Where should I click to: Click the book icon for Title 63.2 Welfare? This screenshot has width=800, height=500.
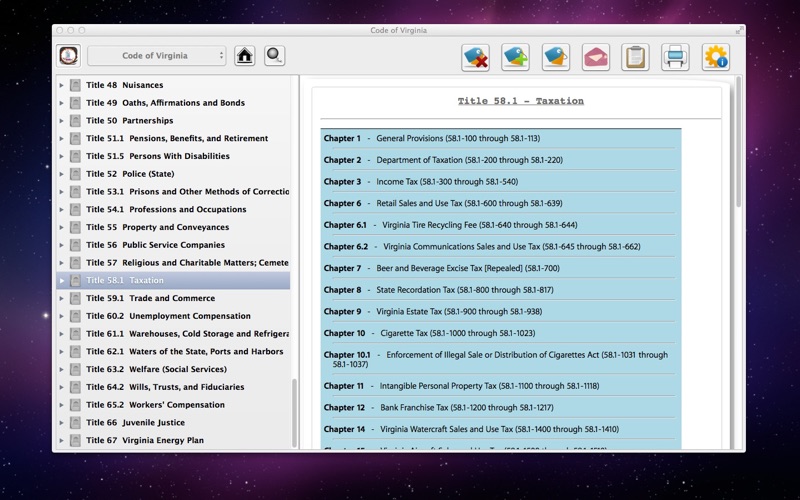[76, 369]
